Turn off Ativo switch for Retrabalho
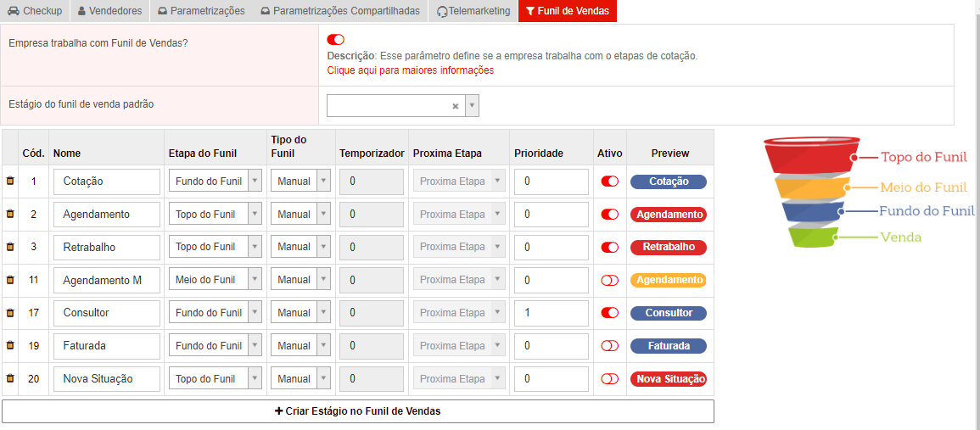This screenshot has height=430, width=980. coord(609,247)
